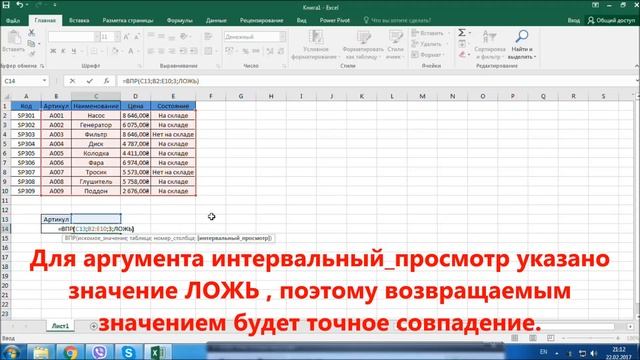This screenshot has width=640, height=360.
Task: Click the Font Color letter A icon
Action: point(131,51)
